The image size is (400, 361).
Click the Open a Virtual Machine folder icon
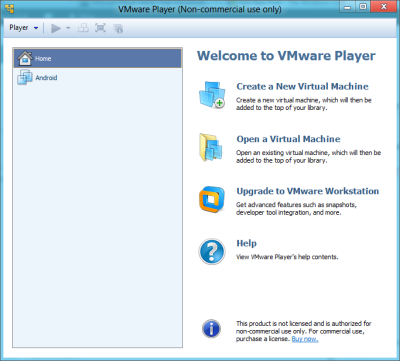point(211,147)
